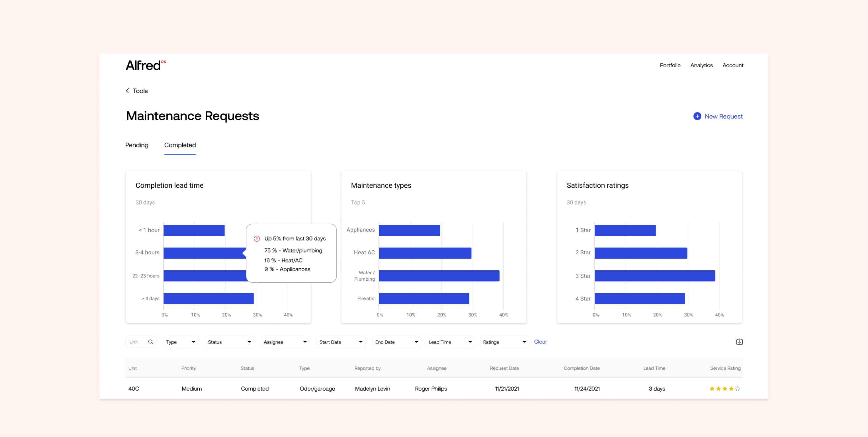Open the Lead Time filter dropdown
This screenshot has height=437, width=868.
click(450, 342)
